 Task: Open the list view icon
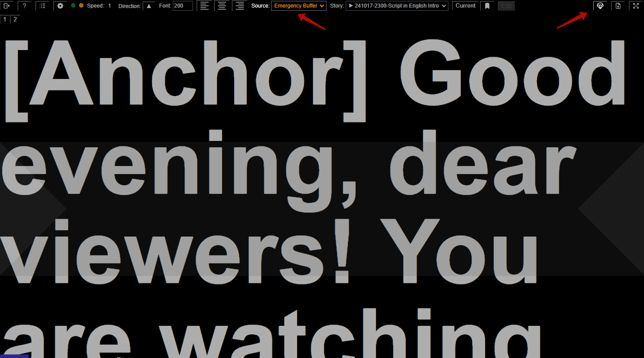[x=42, y=6]
